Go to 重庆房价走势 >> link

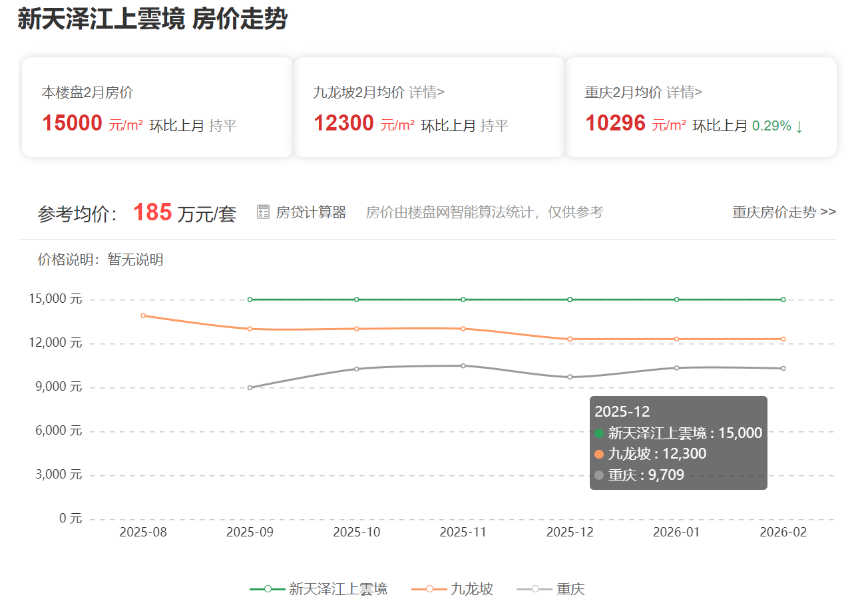[784, 212]
